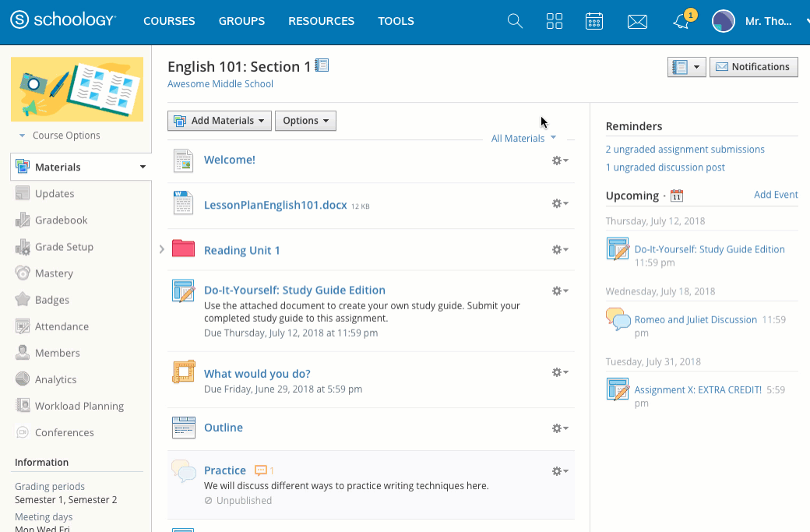Click the Schoology logo
The image size is (810, 532).
(x=64, y=21)
